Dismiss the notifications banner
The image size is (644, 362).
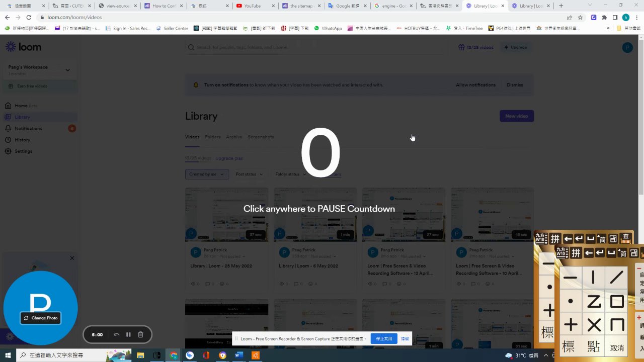pos(515,85)
